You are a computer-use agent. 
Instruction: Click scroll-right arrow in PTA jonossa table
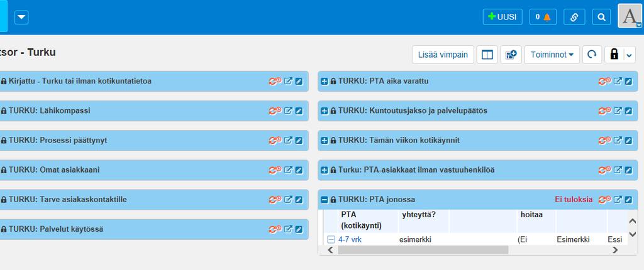615,250
